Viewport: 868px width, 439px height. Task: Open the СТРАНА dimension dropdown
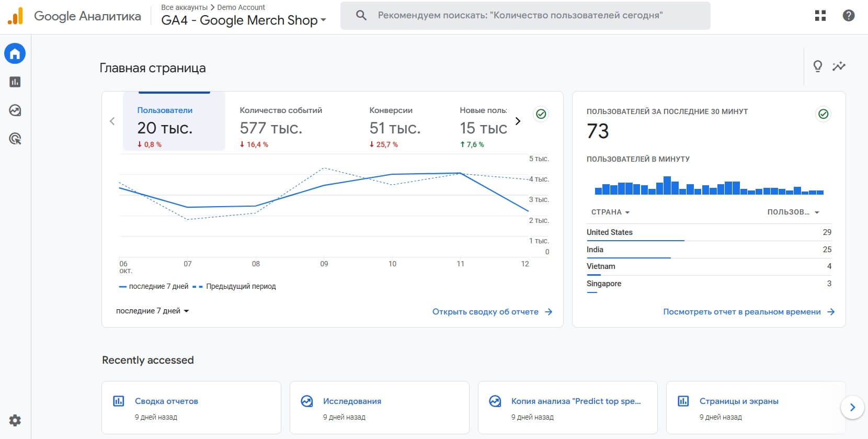coord(610,212)
